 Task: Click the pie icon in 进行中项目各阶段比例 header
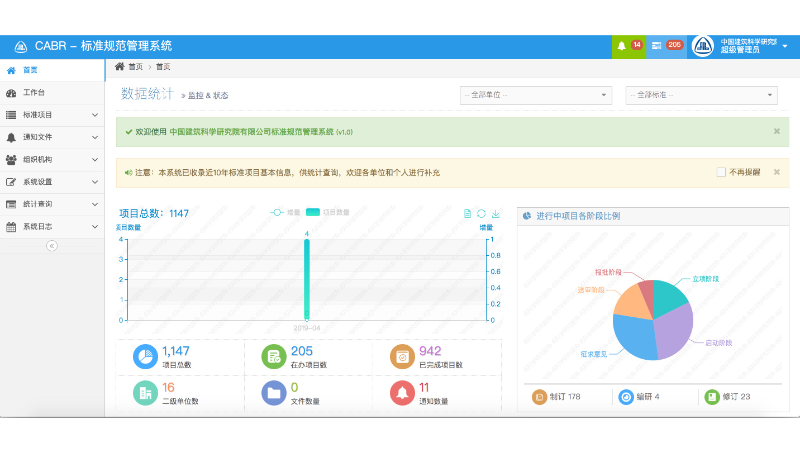527,216
